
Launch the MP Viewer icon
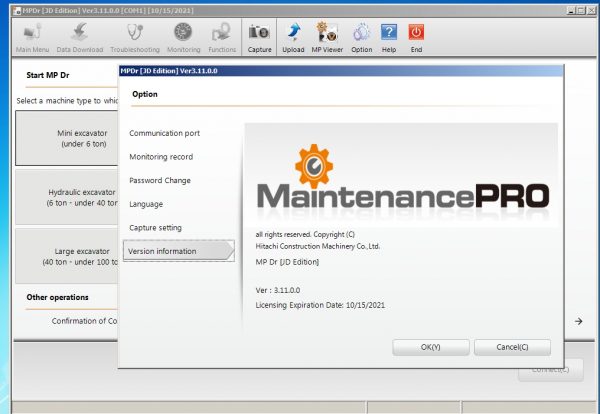327,37
